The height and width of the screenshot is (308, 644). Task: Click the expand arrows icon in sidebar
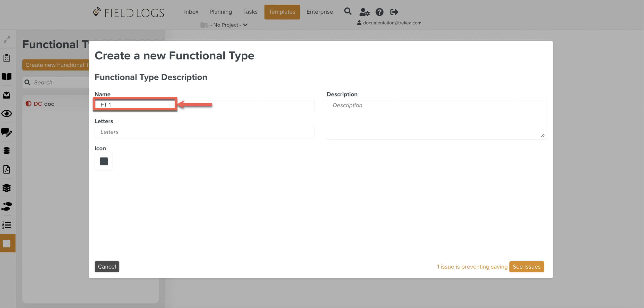7,39
